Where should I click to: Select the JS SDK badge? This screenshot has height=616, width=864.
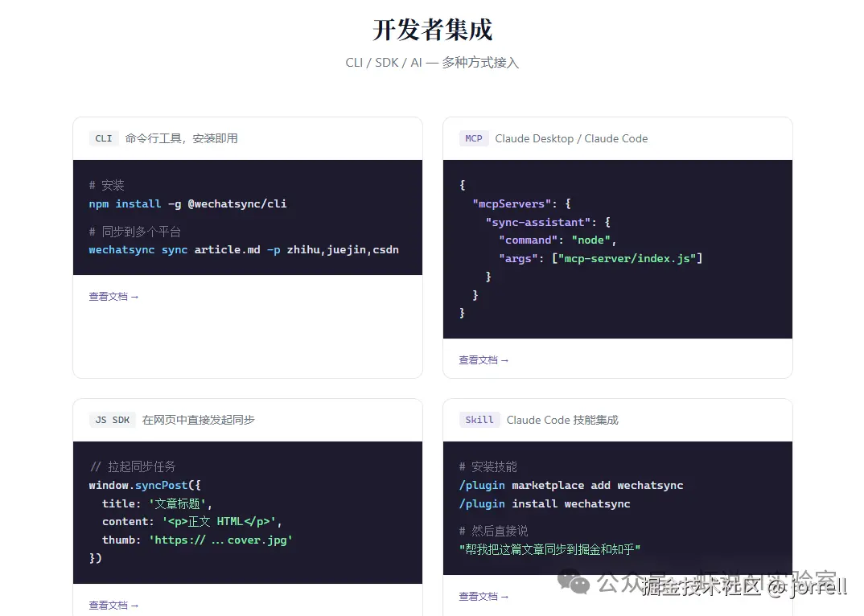coord(112,419)
